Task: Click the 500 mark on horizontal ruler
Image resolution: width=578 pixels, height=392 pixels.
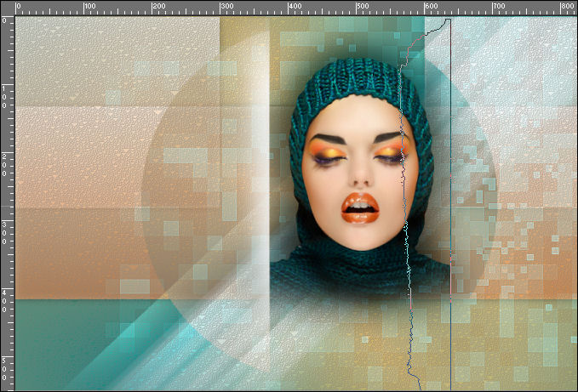Action: [x=363, y=6]
